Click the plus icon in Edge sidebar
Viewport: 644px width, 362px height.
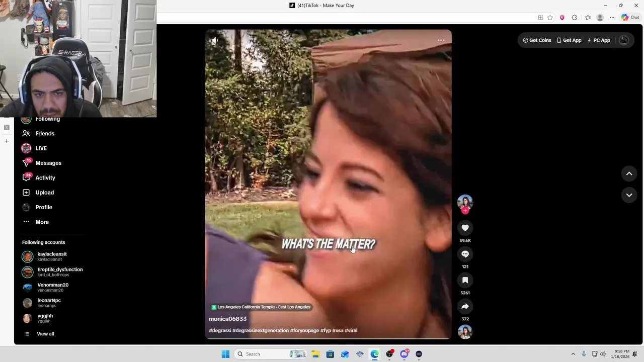point(7,141)
